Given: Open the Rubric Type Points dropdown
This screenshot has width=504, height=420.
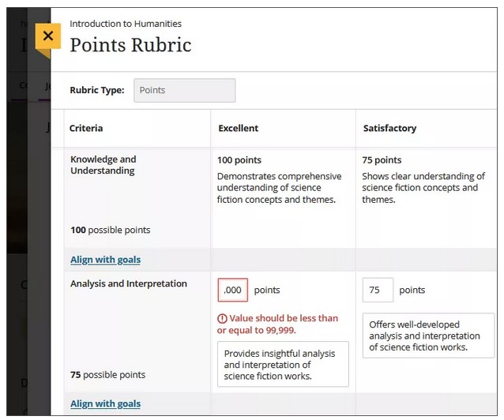Looking at the screenshot, I should coord(184,90).
